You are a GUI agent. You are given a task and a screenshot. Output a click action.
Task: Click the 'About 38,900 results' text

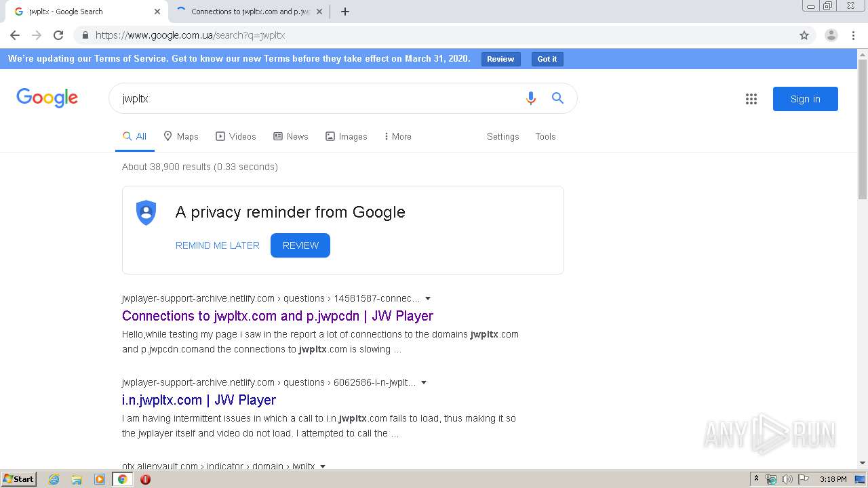[200, 167]
